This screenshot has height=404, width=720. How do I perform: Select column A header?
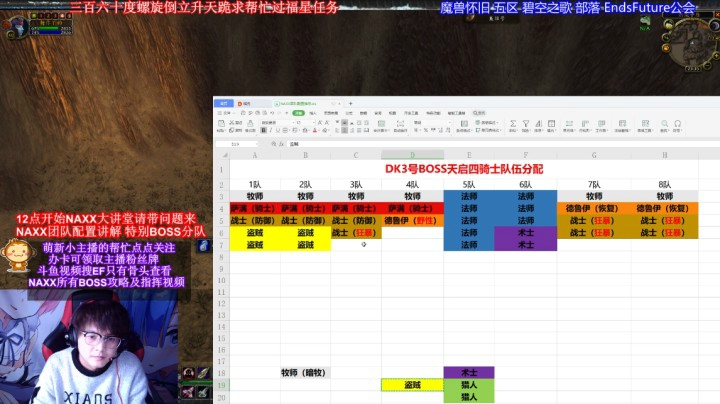tap(255, 155)
